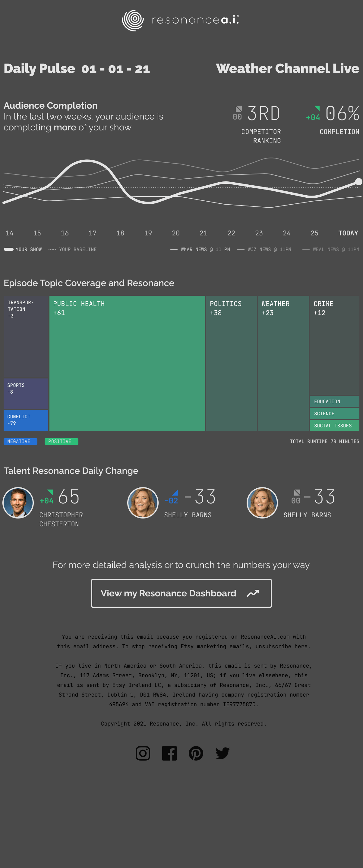This screenshot has height=868, width=363.
Task: Click the Daily Pulse 01 - 01 - 21 heading
Action: point(77,69)
